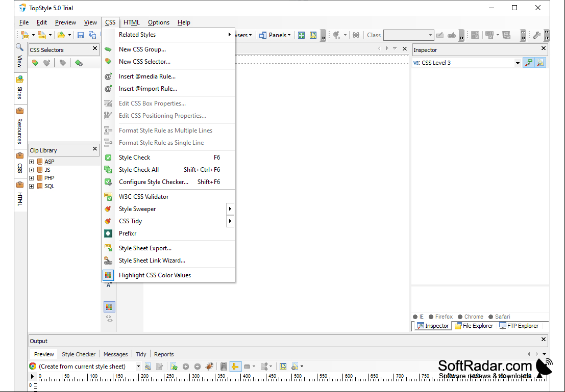Image resolution: width=565 pixels, height=392 pixels.
Task: Click the New HTML document toolbar icon
Action: pyautogui.click(x=42, y=35)
